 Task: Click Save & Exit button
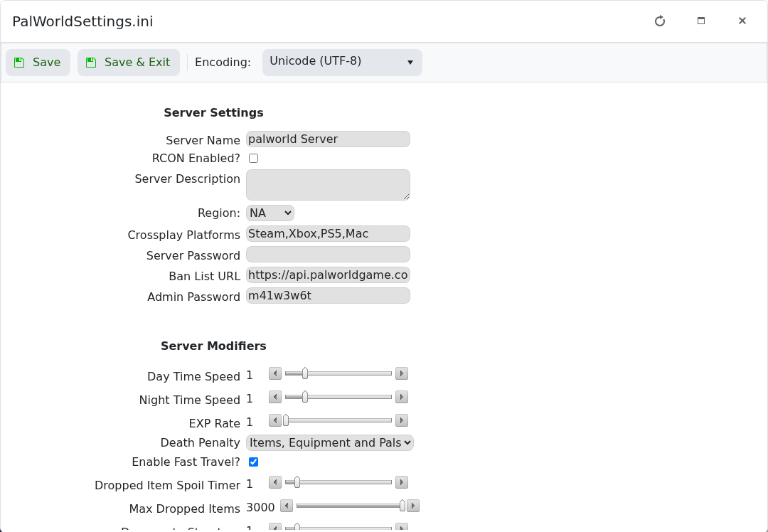click(x=128, y=63)
